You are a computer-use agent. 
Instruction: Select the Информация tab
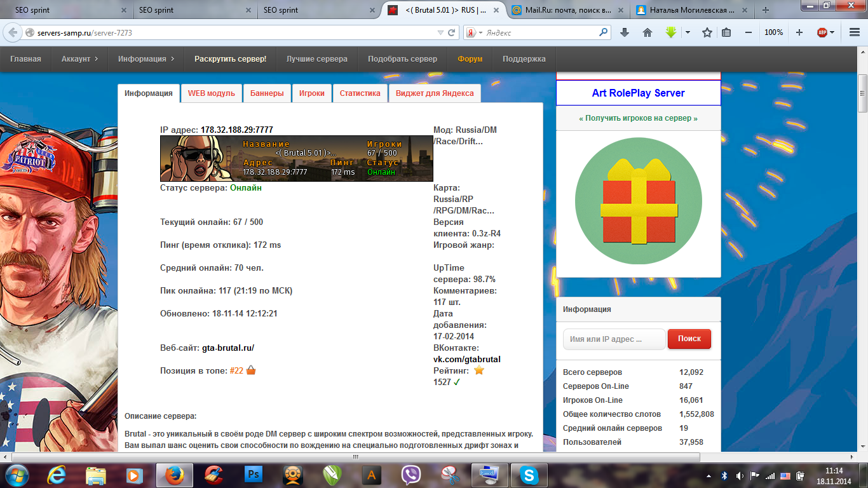pyautogui.click(x=148, y=93)
